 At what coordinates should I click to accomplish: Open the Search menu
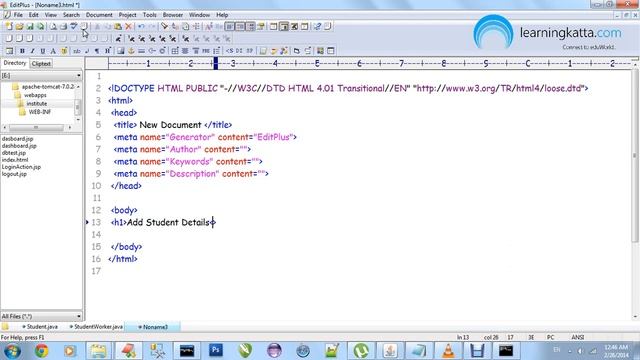click(x=71, y=15)
